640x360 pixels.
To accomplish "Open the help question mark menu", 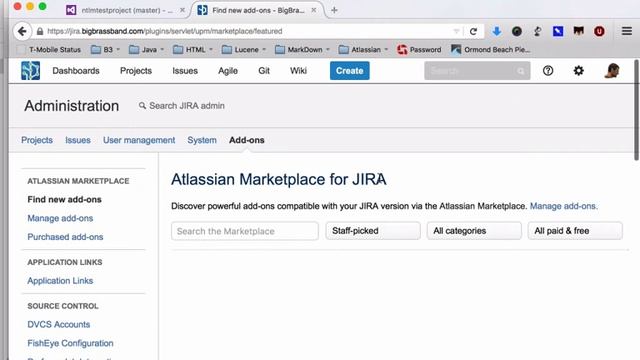I will pos(548,71).
